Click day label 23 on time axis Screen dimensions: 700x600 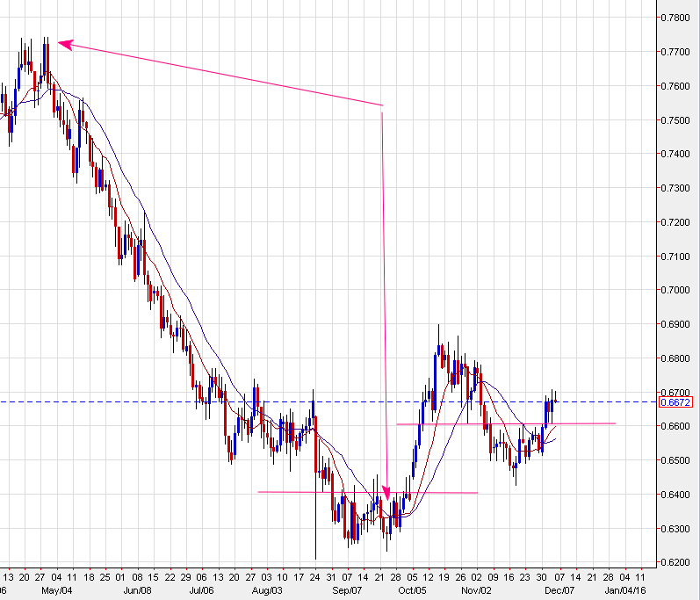525,577
